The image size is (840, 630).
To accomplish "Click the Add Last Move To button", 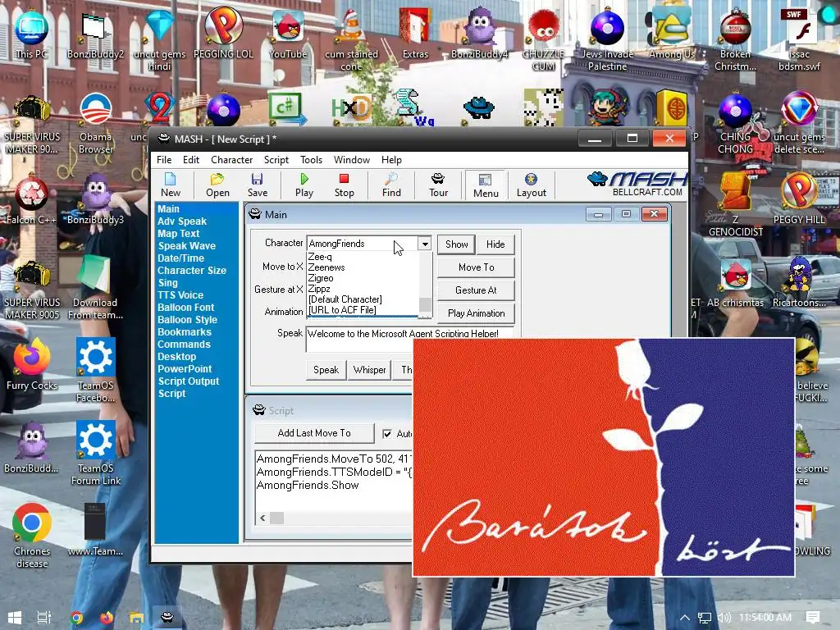I will coord(314,433).
